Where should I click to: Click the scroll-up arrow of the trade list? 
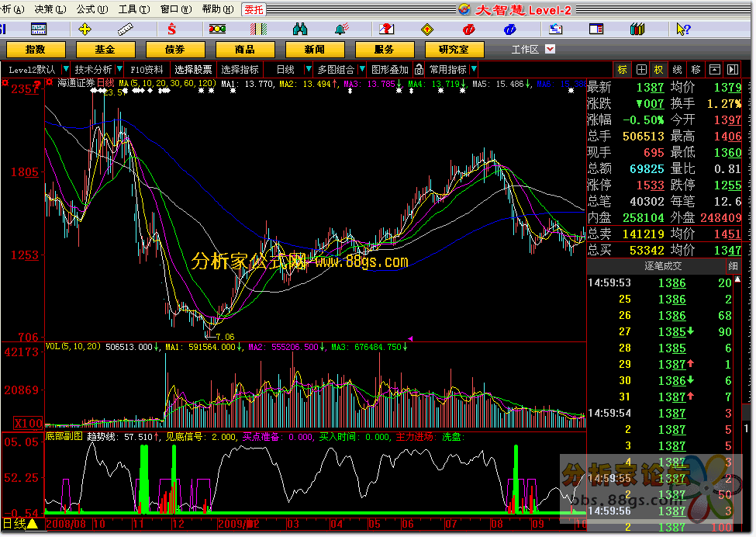coord(737,279)
